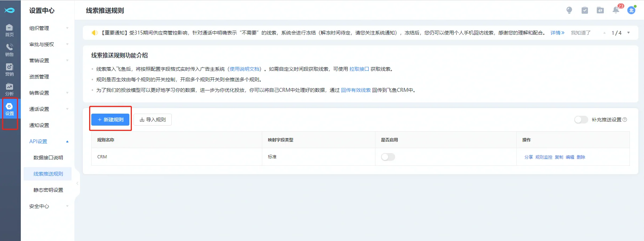
Task: Click the 映射字段类型 column header
Action: (319, 140)
